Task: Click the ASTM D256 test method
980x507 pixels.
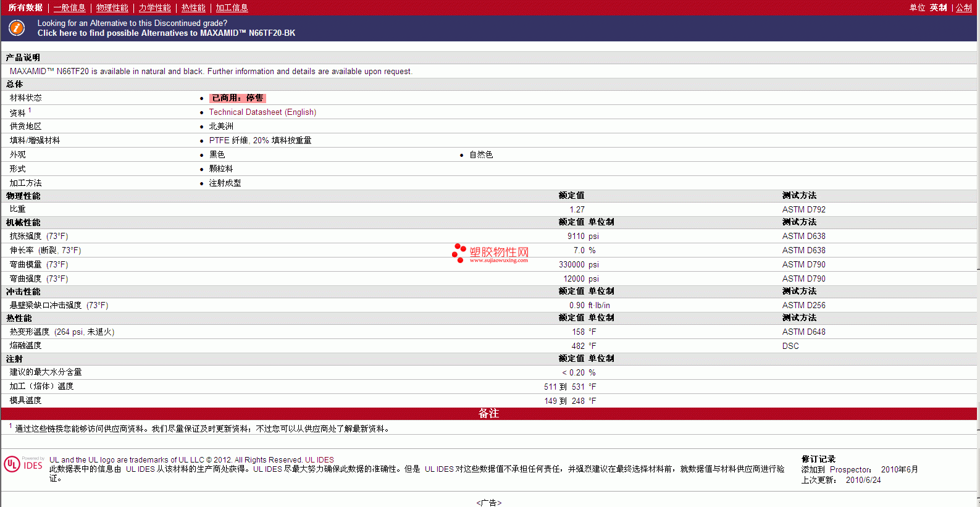Action: pyautogui.click(x=803, y=306)
